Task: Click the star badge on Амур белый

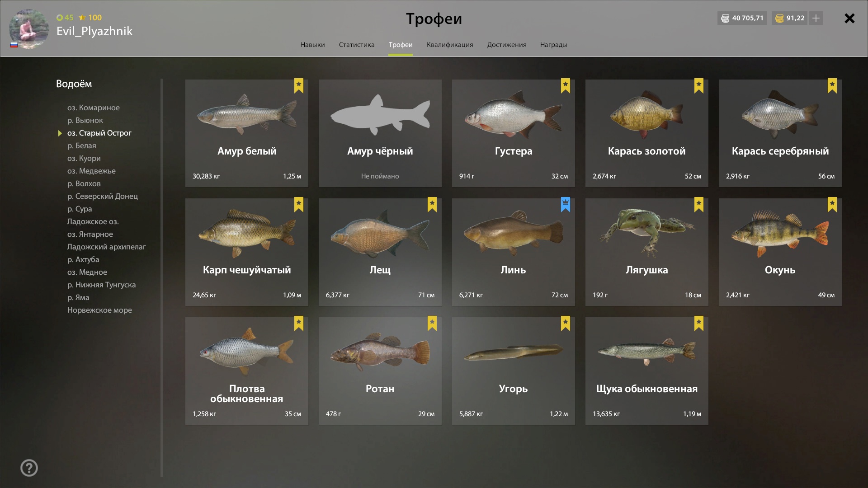Action: [x=299, y=86]
